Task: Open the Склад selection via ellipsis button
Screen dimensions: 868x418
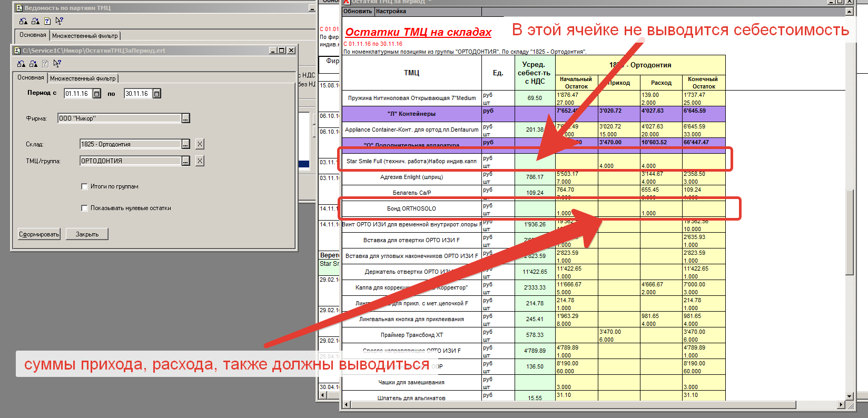Action: tap(185, 144)
